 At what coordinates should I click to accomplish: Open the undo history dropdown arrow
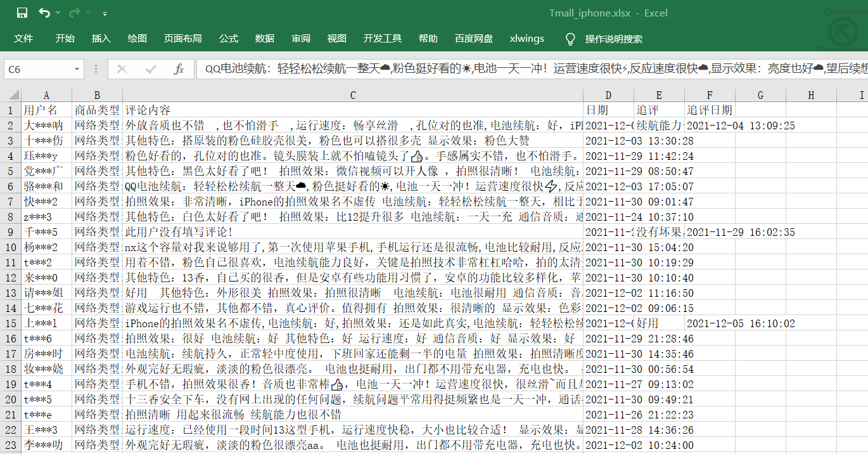(x=58, y=13)
